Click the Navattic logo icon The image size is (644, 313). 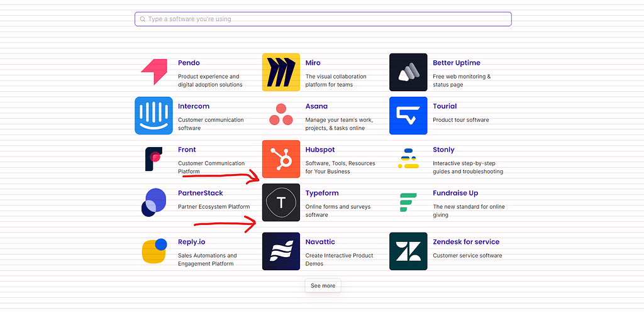tap(281, 251)
